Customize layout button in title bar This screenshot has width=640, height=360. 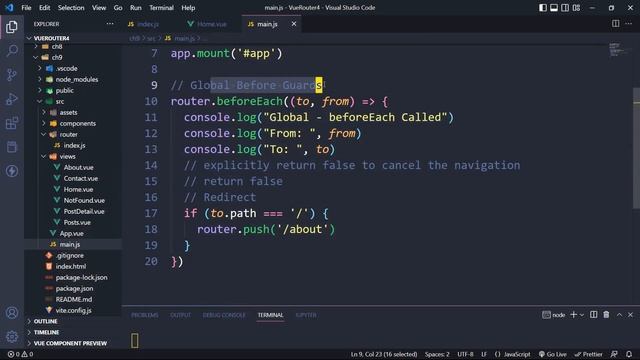(x=576, y=8)
